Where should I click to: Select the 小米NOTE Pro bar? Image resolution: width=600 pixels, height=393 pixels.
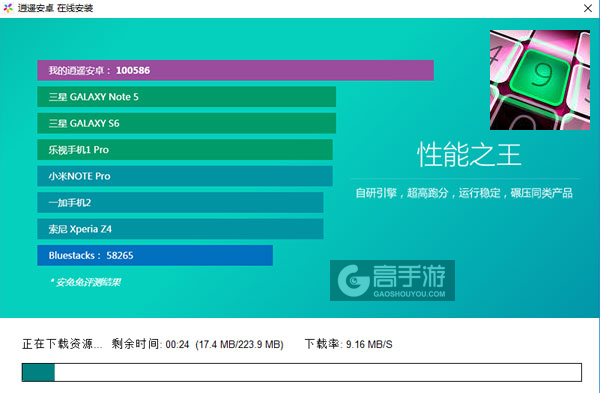[185, 176]
